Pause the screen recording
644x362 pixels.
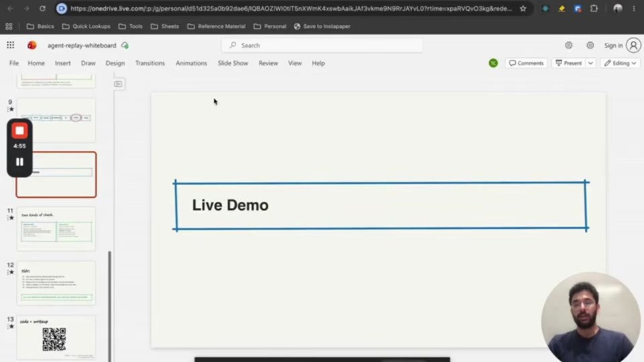point(19,162)
